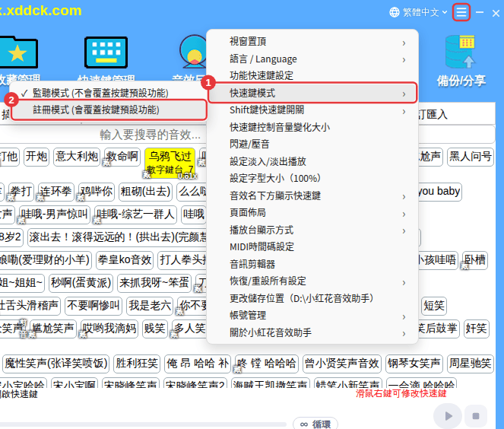This screenshot has width=504, height=429.
Task: Play 魔性笑声(张译笑喷饭) sound
Action: pos(56,364)
